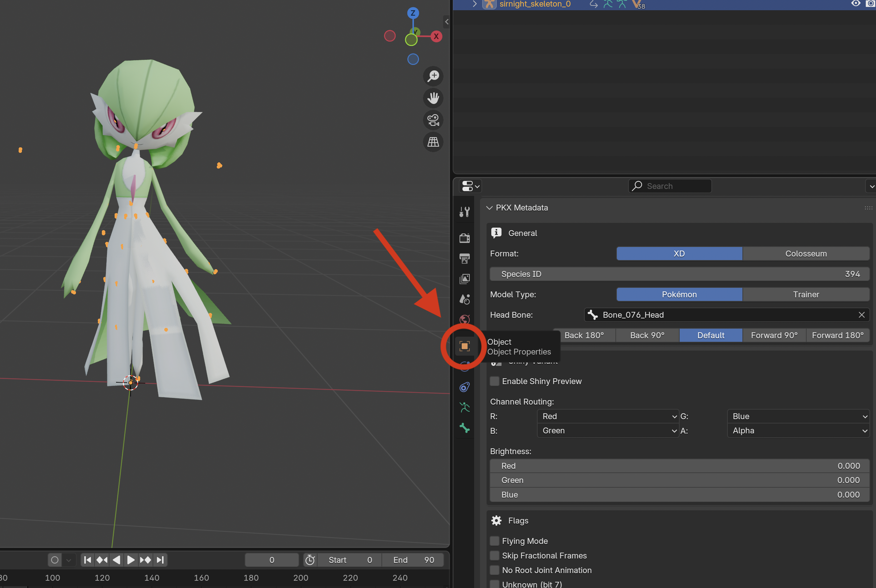876x588 pixels.
Task: Toggle the auto keying record button
Action: [x=55, y=560]
